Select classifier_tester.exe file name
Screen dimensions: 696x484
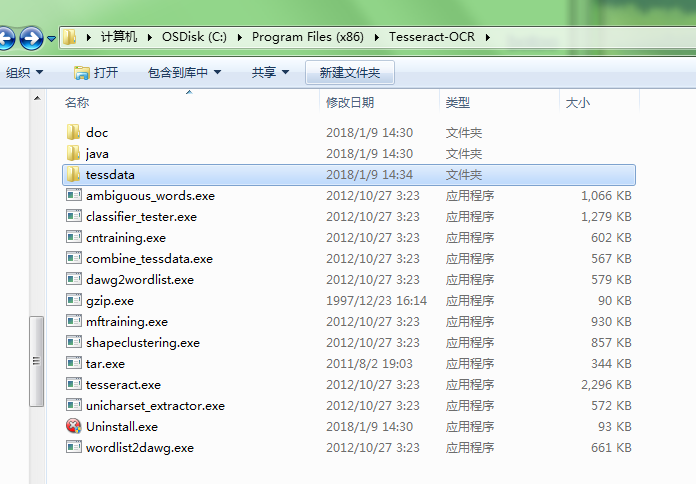[x=141, y=217]
